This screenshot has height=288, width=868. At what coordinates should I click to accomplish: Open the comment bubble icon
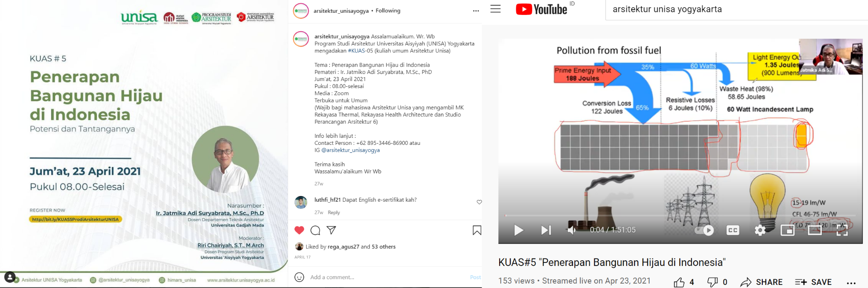point(315,230)
